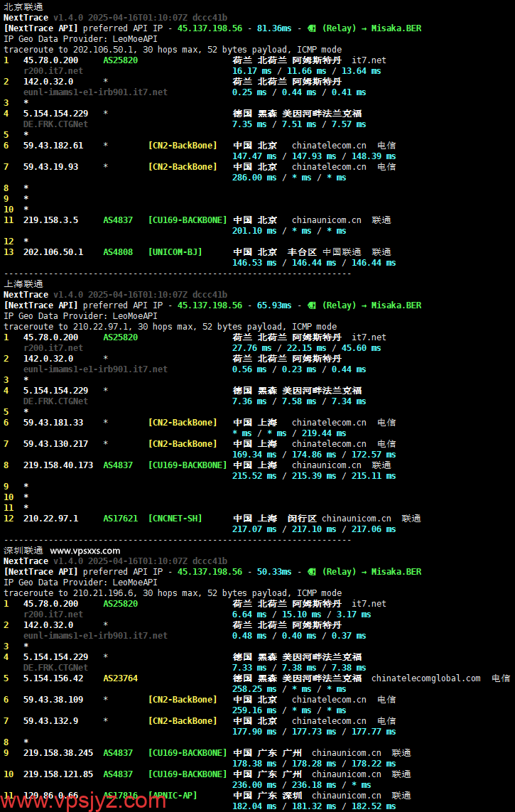Select hop IP 59.43.38.109
This screenshot has width=515, height=812.
point(53,700)
